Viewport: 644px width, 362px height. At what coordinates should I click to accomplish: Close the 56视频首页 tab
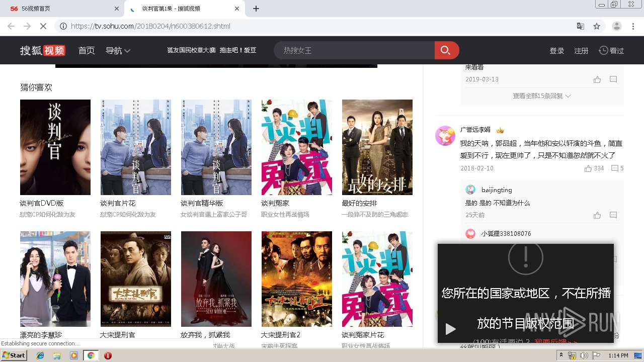tap(117, 9)
